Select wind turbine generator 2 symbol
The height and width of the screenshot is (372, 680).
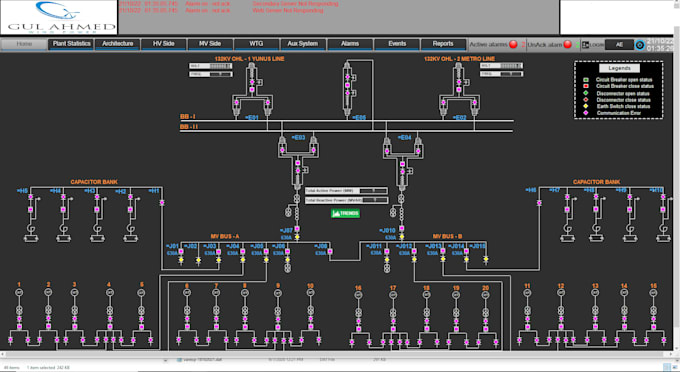pos(48,293)
